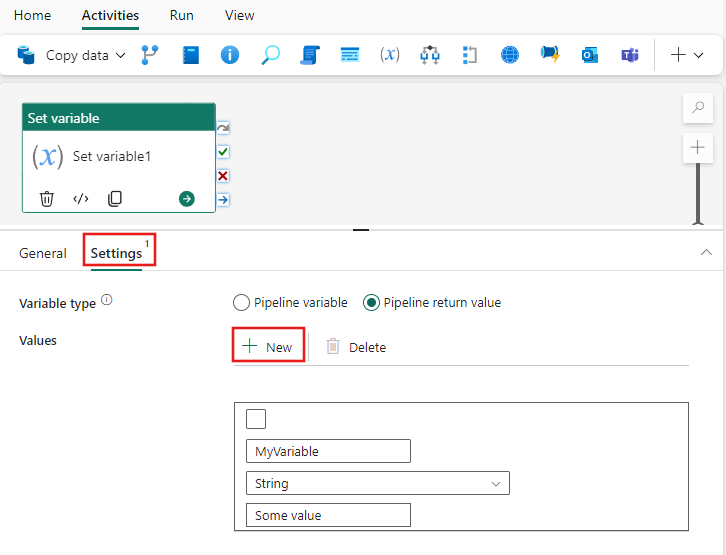This screenshot has height=555, width=726.
Task: Open the String type dropdown
Action: [378, 483]
